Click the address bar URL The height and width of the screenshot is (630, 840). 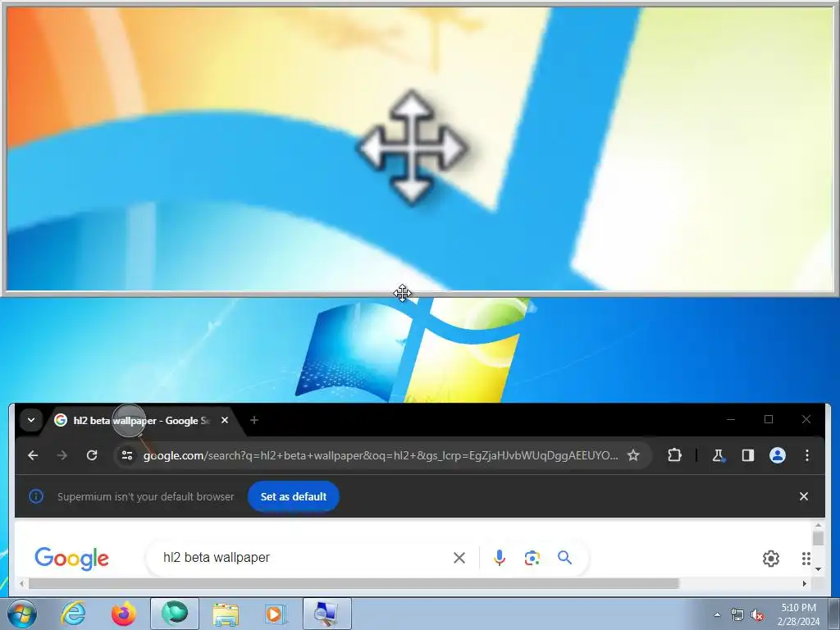point(381,455)
